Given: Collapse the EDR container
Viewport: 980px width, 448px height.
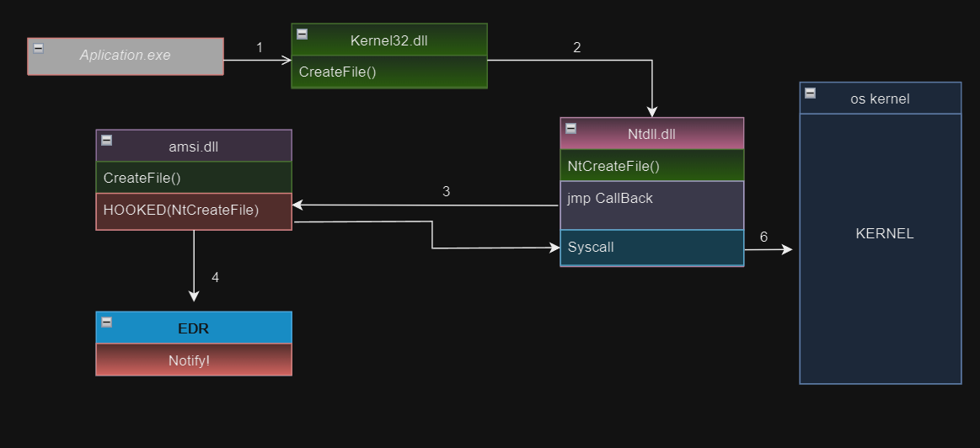Looking at the screenshot, I should (106, 323).
